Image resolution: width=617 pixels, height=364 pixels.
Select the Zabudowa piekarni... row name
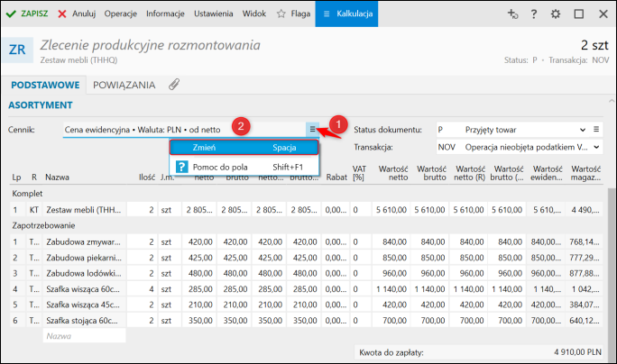point(84,258)
